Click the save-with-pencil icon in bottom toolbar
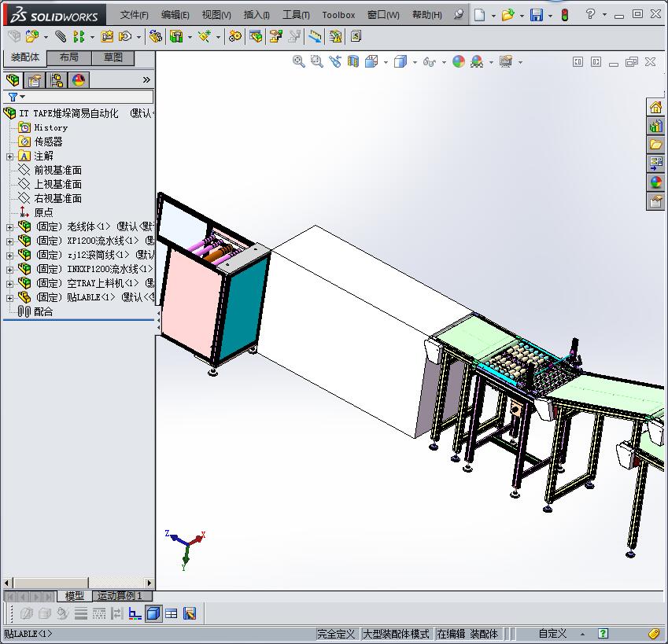Viewport: 668px width, 644px height. 190,613
